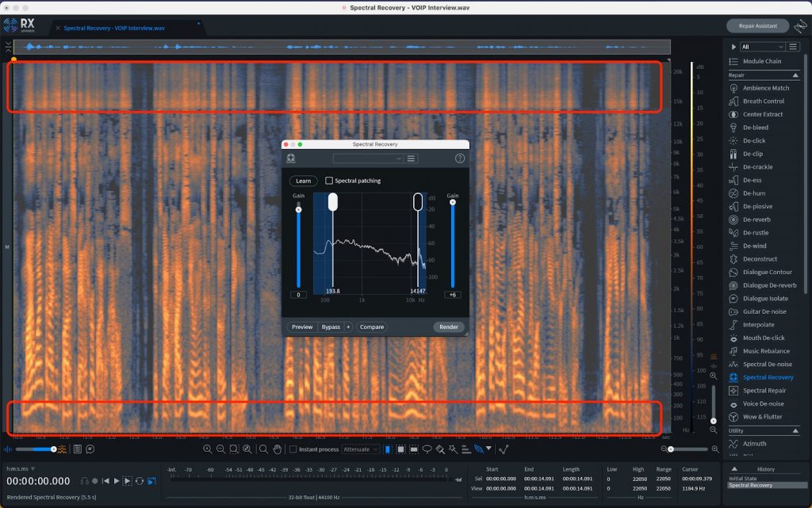The image size is (812, 508).
Task: Enable the Spectral patching checkbox
Action: coord(329,181)
